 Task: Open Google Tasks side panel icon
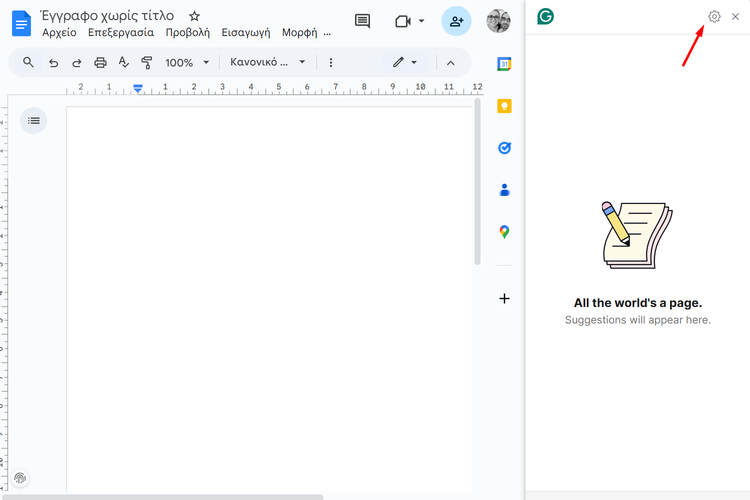click(505, 148)
